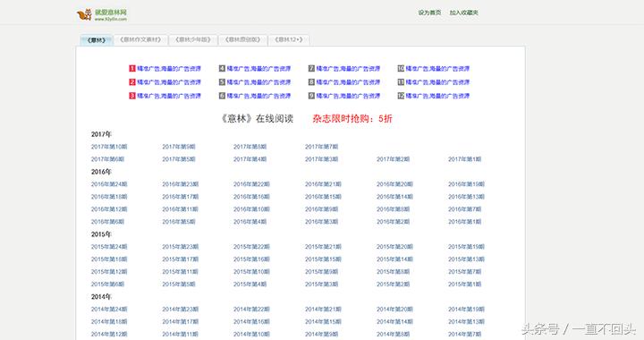644x340 pixels.
Task: Open issue 2017年第10期
Action: pyautogui.click(x=109, y=147)
